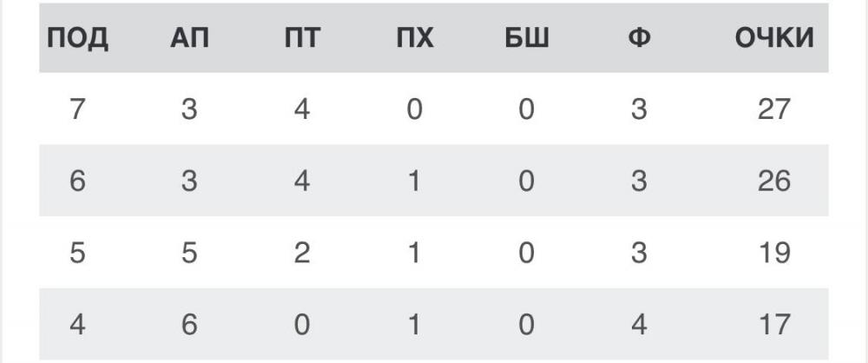Click the 27 points cell

pos(773,110)
